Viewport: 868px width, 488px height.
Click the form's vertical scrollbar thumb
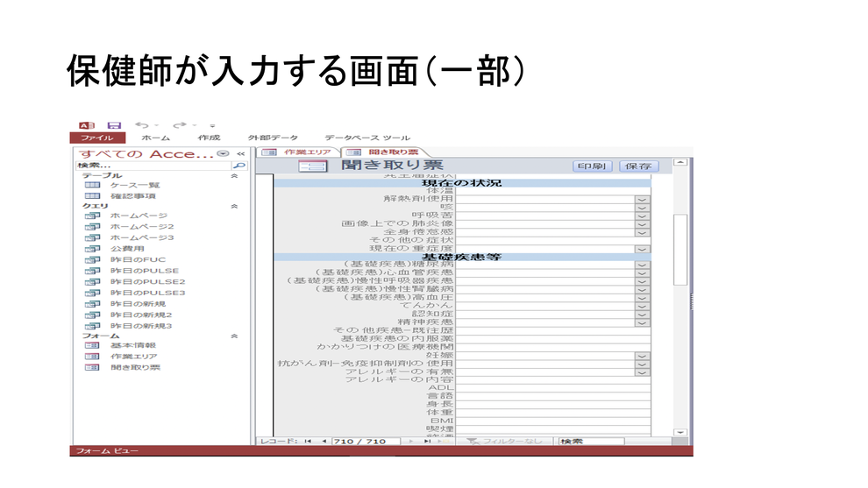pyautogui.click(x=680, y=250)
